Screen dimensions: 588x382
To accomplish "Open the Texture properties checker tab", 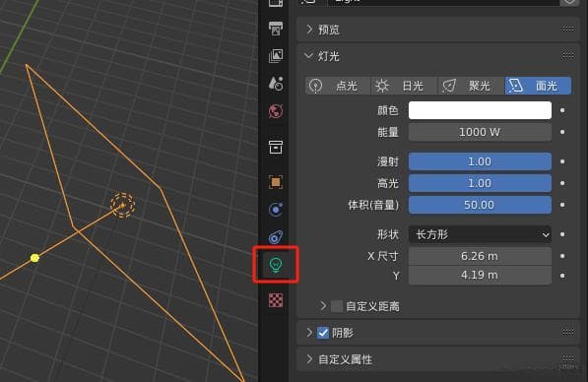I will tap(276, 300).
